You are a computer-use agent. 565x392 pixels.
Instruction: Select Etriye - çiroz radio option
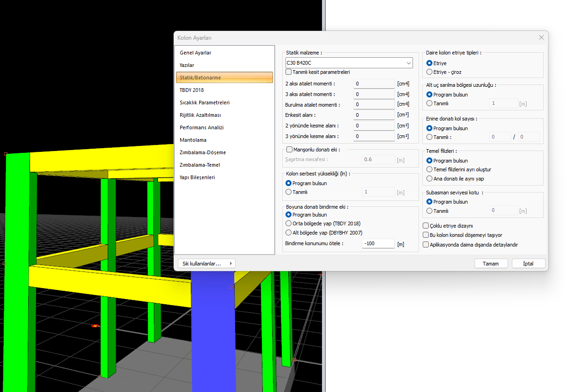point(430,72)
